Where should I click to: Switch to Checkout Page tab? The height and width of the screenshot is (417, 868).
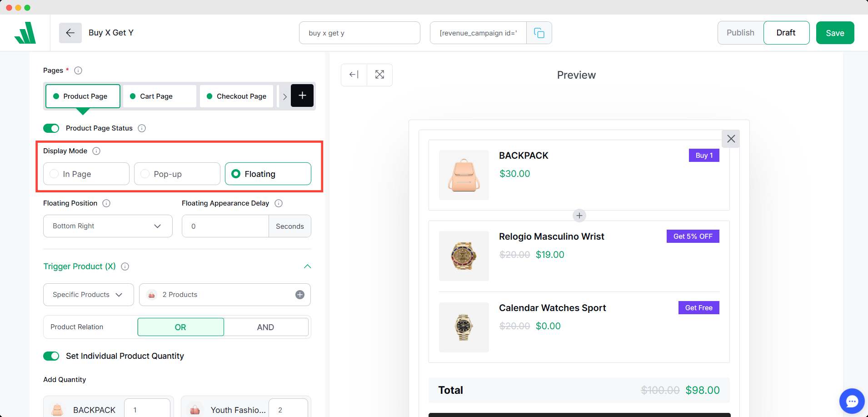click(x=237, y=96)
